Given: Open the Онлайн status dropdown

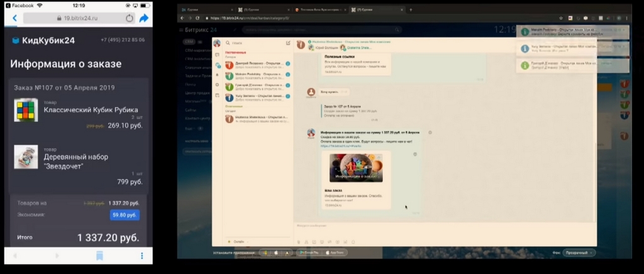Looking at the screenshot, I should pyautogui.click(x=238, y=241).
